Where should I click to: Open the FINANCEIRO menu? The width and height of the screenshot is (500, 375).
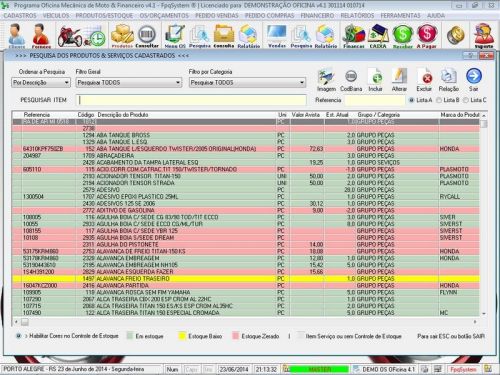[x=317, y=16]
